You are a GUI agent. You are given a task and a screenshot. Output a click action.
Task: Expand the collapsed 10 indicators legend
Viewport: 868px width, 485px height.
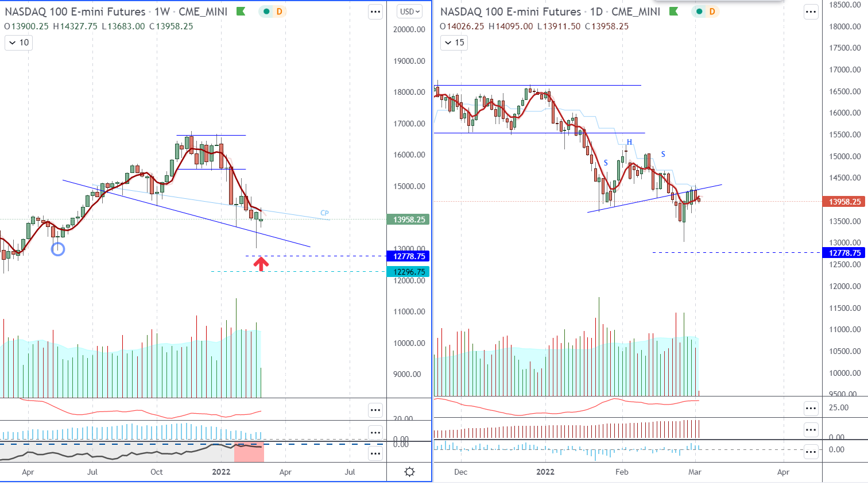click(18, 43)
